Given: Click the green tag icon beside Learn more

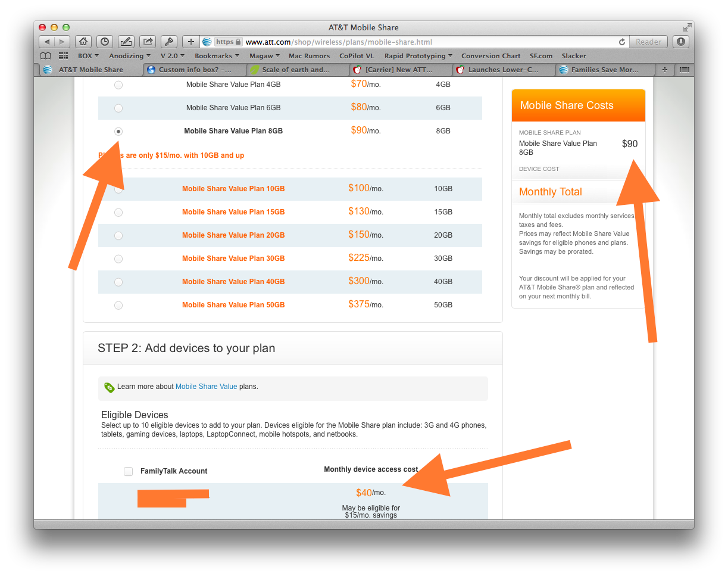Looking at the screenshot, I should [x=110, y=387].
